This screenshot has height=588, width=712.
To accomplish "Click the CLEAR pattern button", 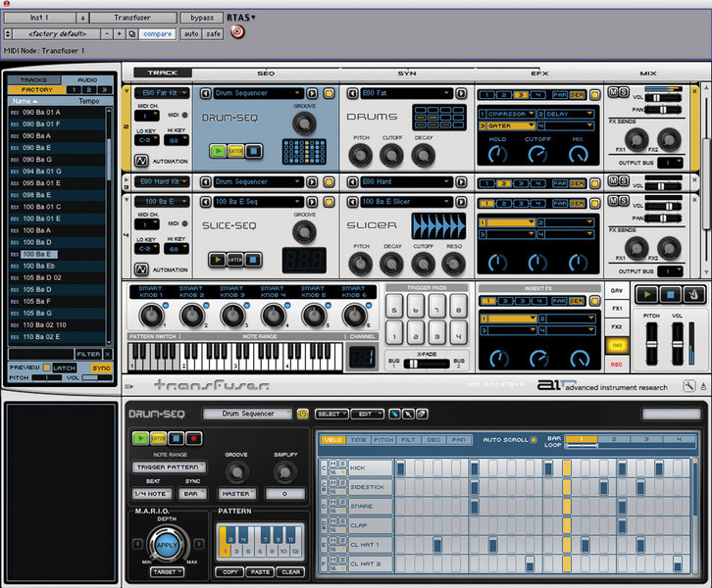I will pyautogui.click(x=290, y=570).
